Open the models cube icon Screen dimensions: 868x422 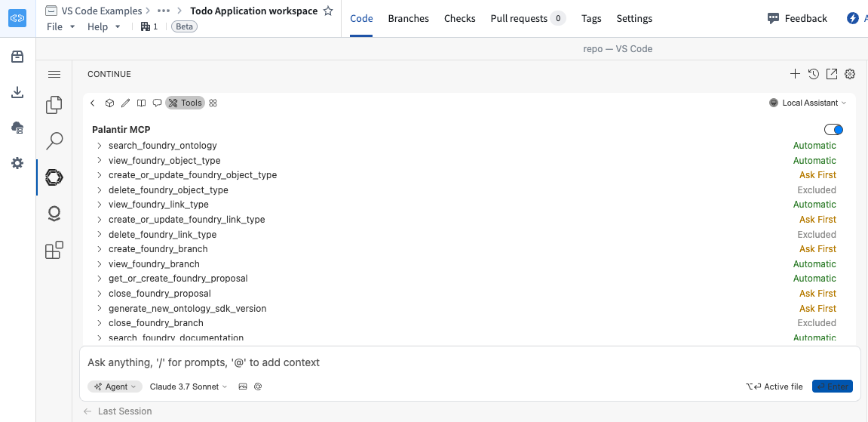click(x=109, y=103)
